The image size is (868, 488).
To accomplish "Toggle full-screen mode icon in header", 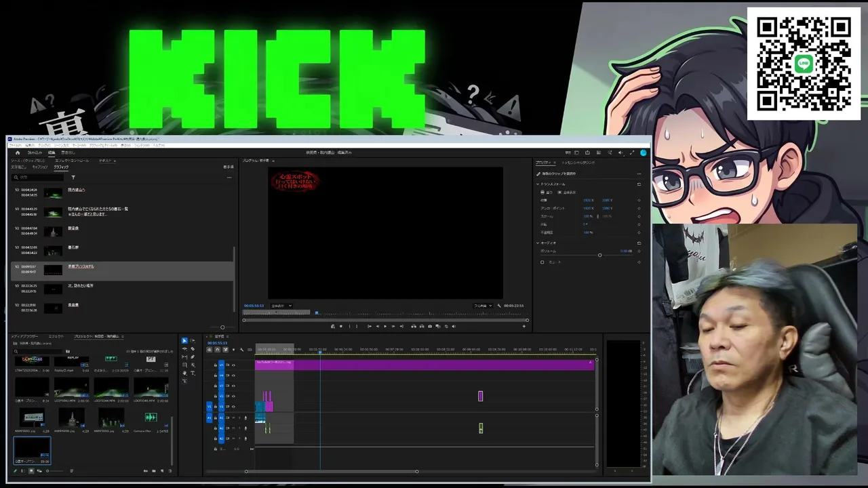I will [632, 152].
